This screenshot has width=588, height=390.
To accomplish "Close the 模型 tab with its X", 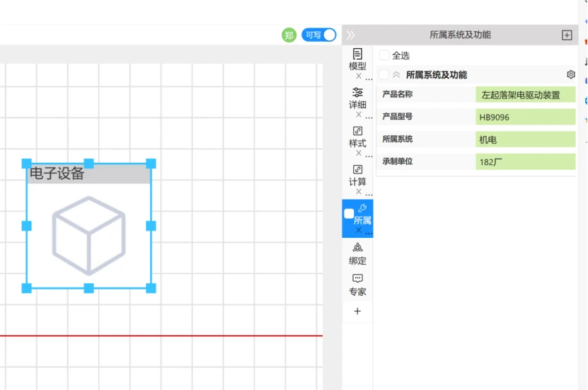I will 359,76.
